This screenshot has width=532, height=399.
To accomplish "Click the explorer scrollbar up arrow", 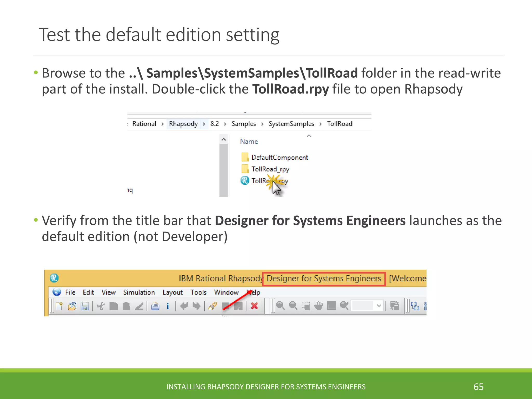I will [x=223, y=140].
